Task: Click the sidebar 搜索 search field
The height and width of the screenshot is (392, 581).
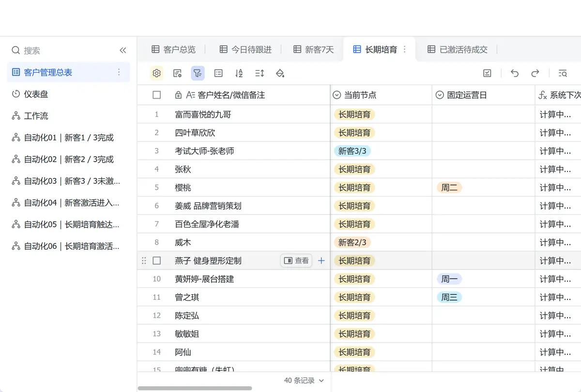Action: (63, 50)
